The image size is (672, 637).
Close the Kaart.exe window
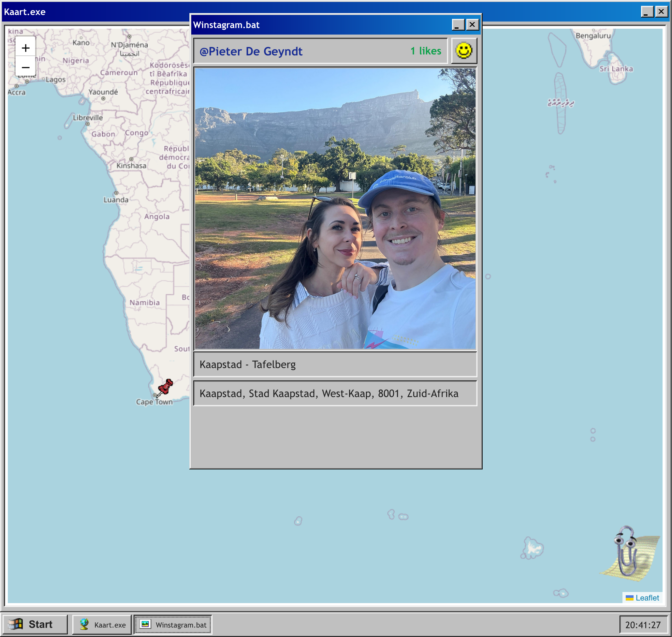pyautogui.click(x=661, y=12)
